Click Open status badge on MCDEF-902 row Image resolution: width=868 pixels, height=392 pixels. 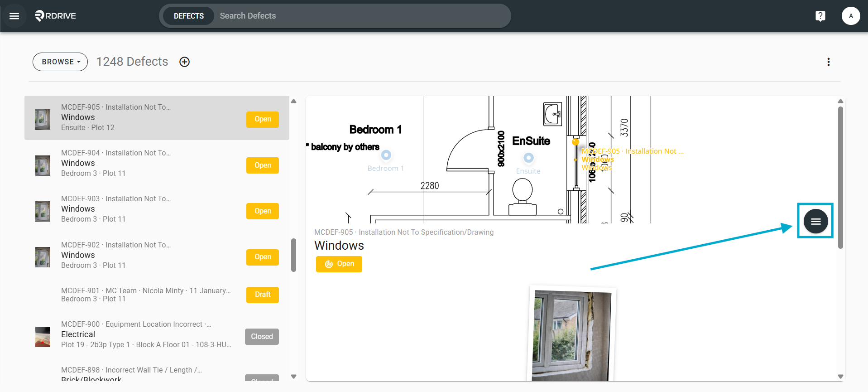pyautogui.click(x=263, y=257)
